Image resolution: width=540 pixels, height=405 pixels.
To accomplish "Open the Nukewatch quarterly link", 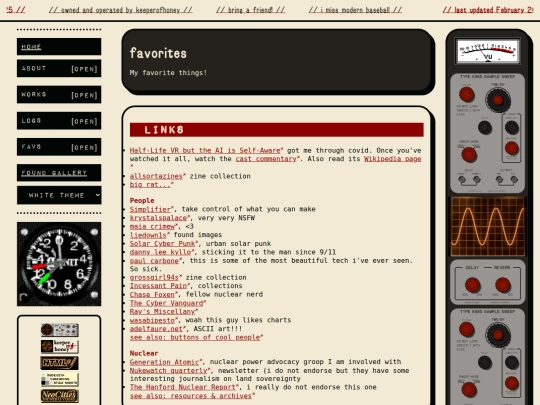I will click(x=170, y=371).
